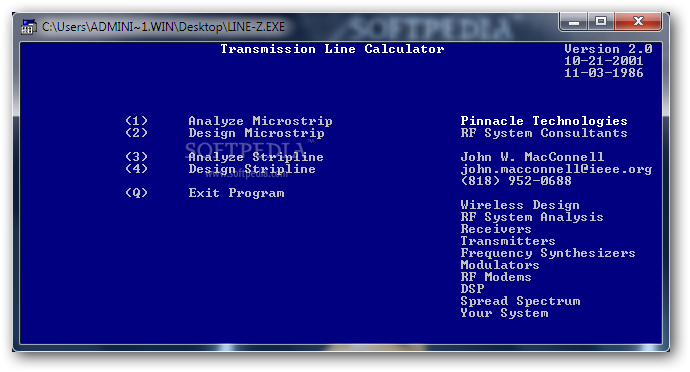Viewport: 690px width, 372px height.
Task: Click the Transmitters line
Action: [x=508, y=241]
